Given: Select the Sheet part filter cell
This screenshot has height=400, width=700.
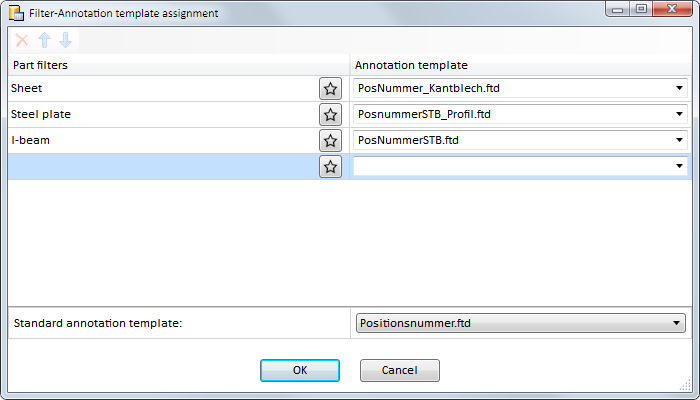Looking at the screenshot, I should pyautogui.click(x=163, y=88).
